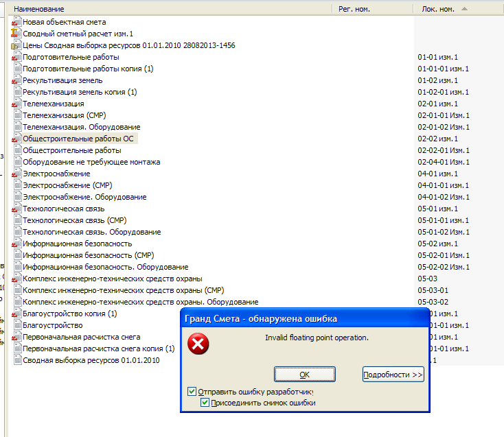Click the icon of Подготовительные работы копия (1)
This screenshot has width=504, height=437.
pos(18,69)
